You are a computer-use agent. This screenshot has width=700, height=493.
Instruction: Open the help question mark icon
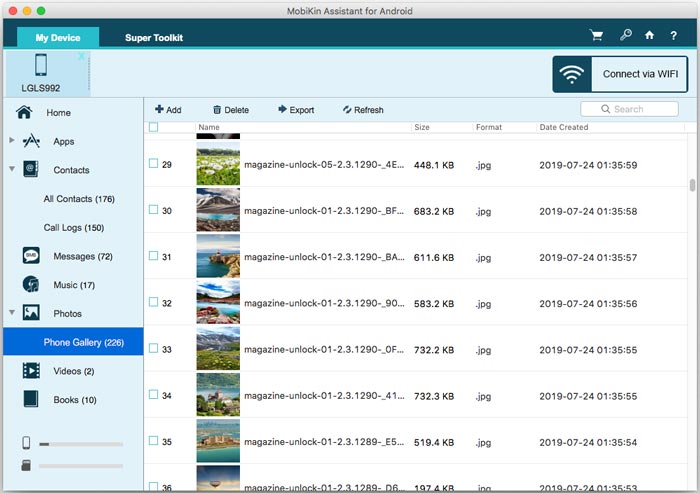coord(672,35)
